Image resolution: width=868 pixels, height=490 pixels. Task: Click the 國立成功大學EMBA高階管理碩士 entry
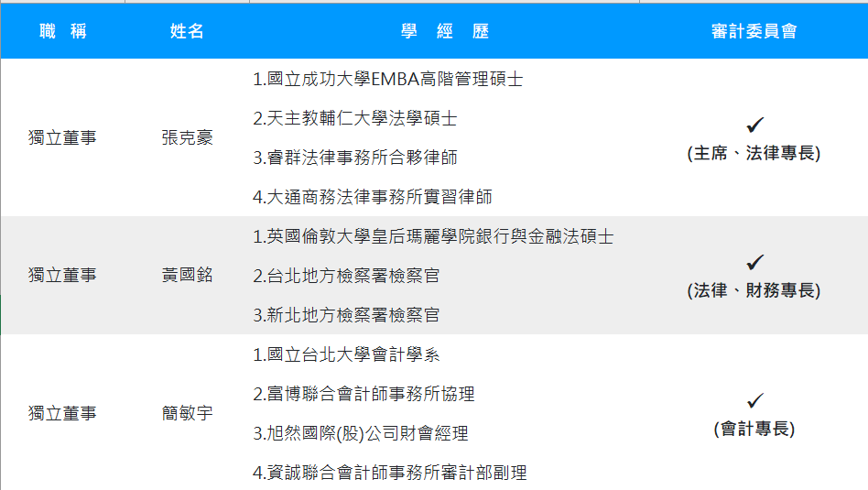388,80
